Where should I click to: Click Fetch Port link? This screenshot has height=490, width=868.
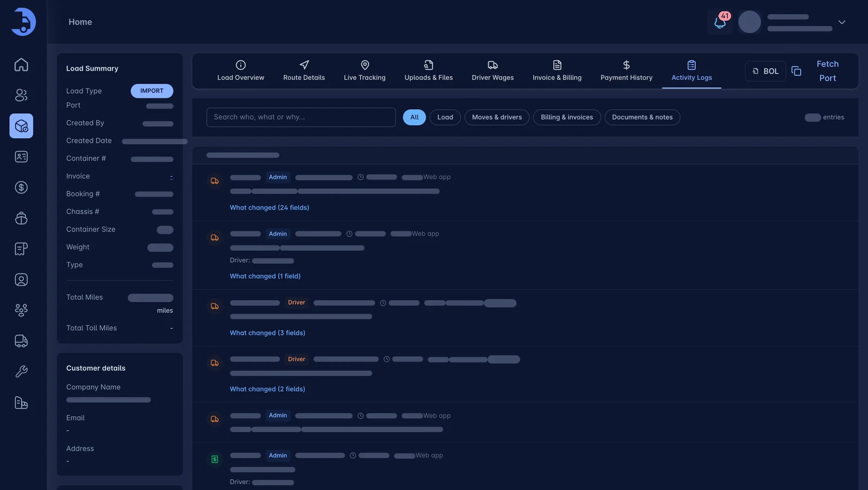[x=828, y=71]
